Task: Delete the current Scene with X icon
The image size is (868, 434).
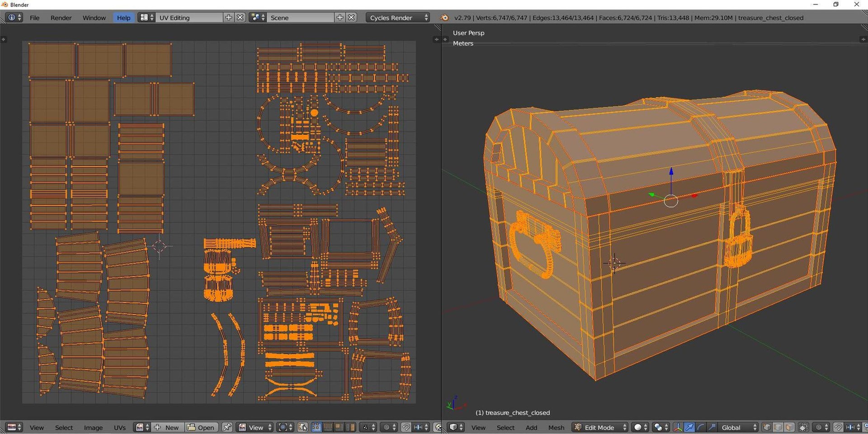Action: [352, 18]
